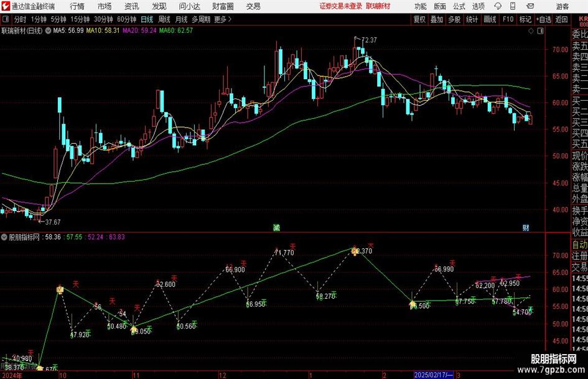Click the 66.990 indicator label
588x379 pixels.
coord(444,269)
